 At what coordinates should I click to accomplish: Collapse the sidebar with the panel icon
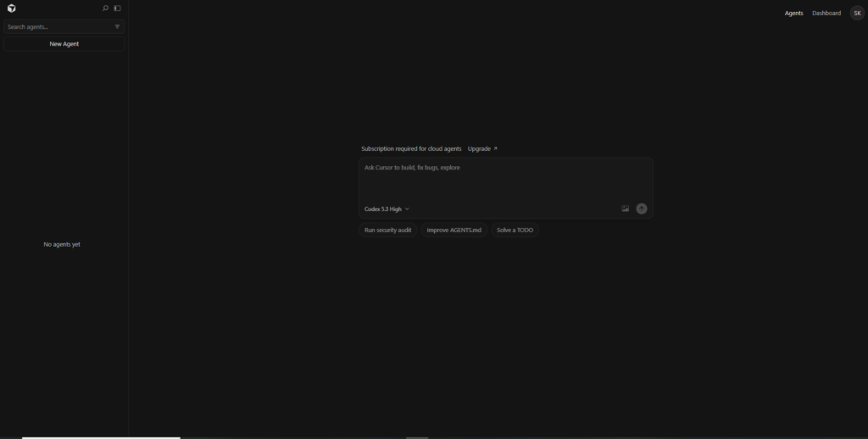pyautogui.click(x=118, y=8)
